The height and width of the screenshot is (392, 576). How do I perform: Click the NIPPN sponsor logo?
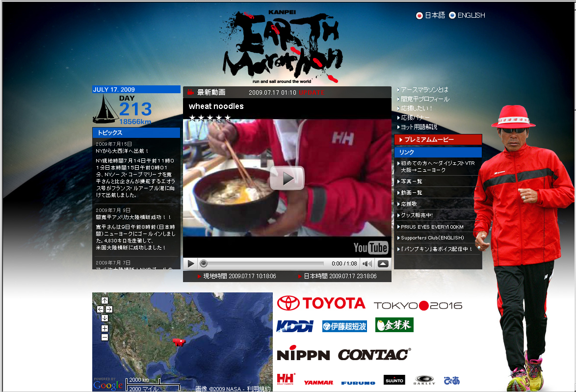(303, 353)
